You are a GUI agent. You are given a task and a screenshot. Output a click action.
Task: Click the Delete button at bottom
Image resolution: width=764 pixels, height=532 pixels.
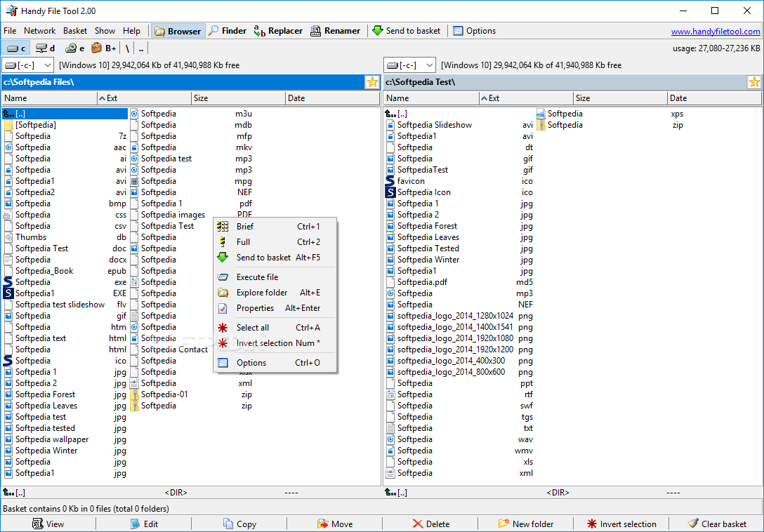coord(430,524)
